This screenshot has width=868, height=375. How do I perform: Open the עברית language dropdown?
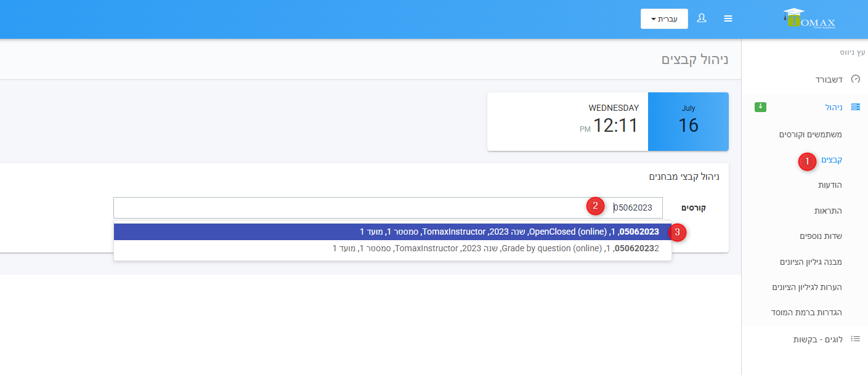tap(664, 18)
